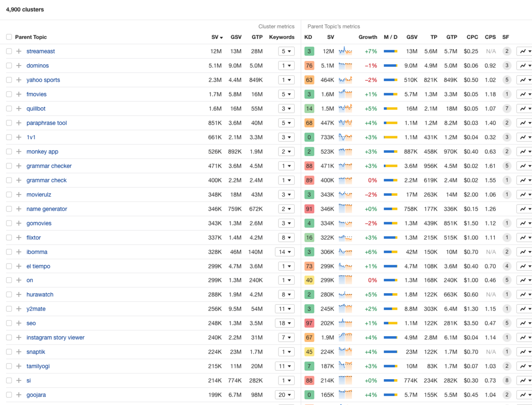This screenshot has height=405, width=532.
Task: Open the SV sort dropdown in the header
Action: [x=215, y=37]
